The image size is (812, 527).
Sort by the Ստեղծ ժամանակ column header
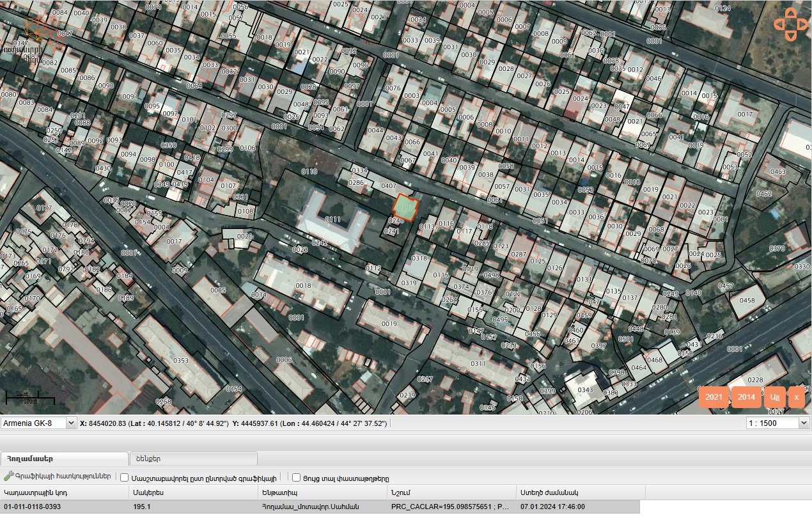[580, 492]
